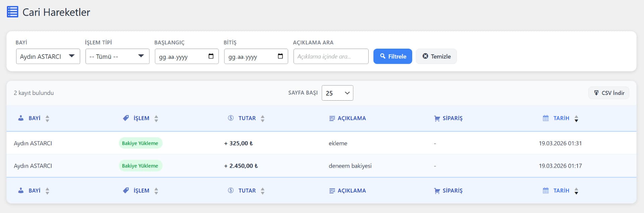The height and width of the screenshot is (213, 644).
Task: Click the Temizle button to clear filters
Action: point(436,56)
